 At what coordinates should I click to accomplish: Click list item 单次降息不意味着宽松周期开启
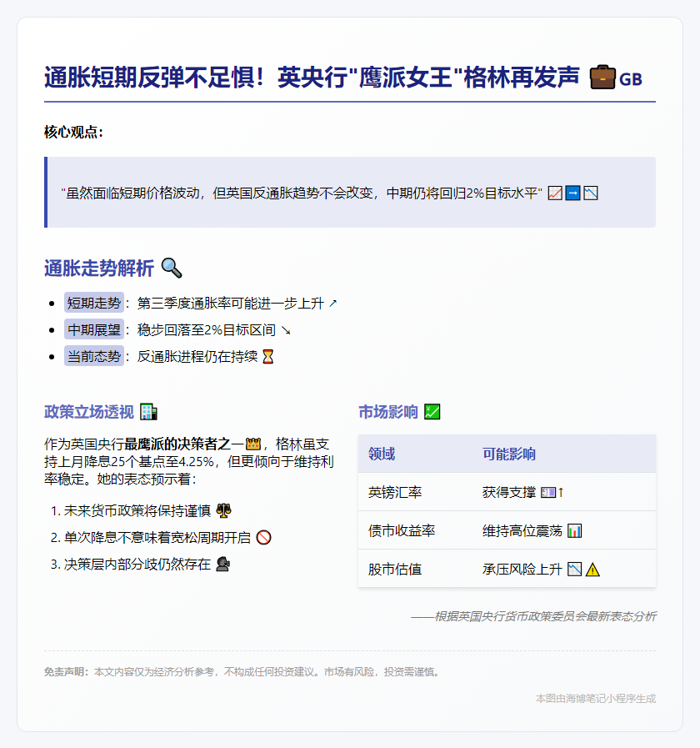(x=157, y=538)
